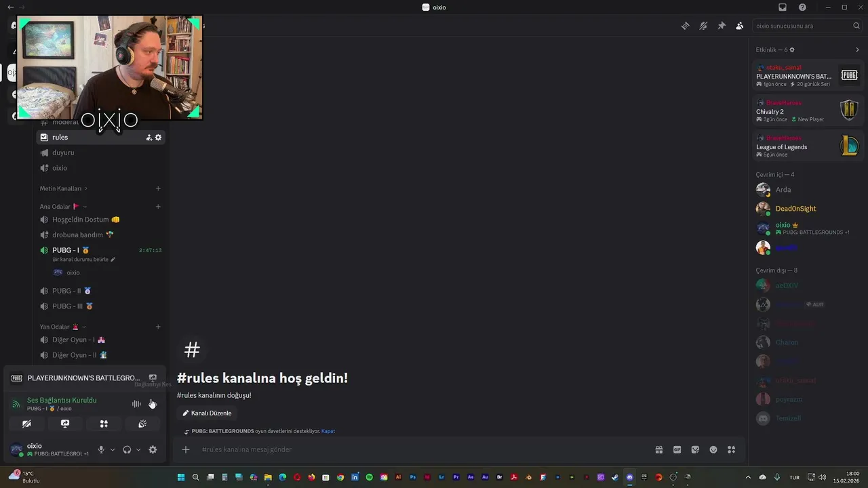This screenshot has width=868, height=488.
Task: Open user settings gear
Action: tap(153, 449)
